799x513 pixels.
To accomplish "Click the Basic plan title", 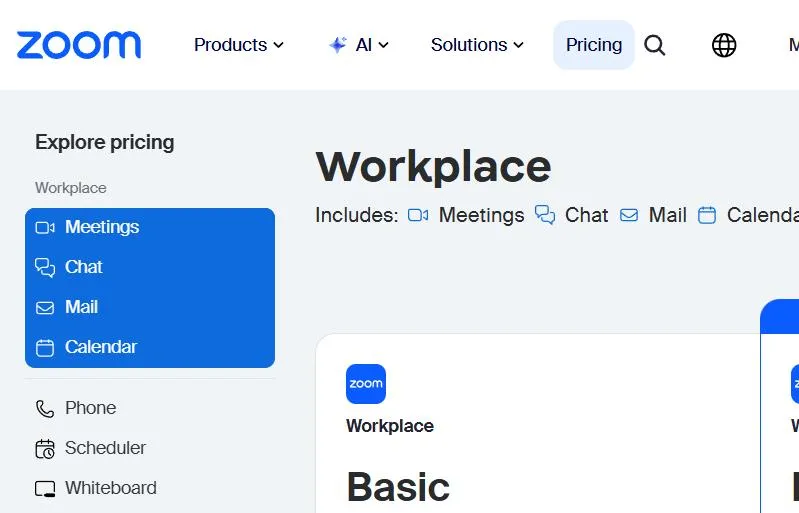I will click(x=398, y=488).
